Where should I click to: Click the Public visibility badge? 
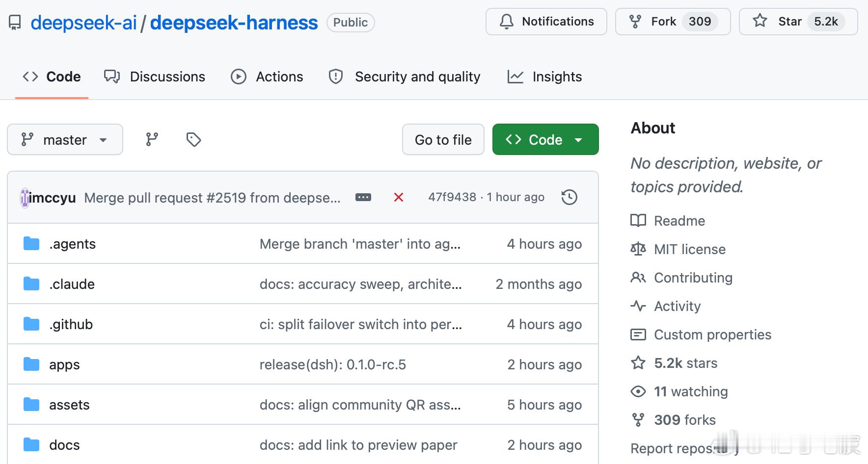click(x=351, y=23)
